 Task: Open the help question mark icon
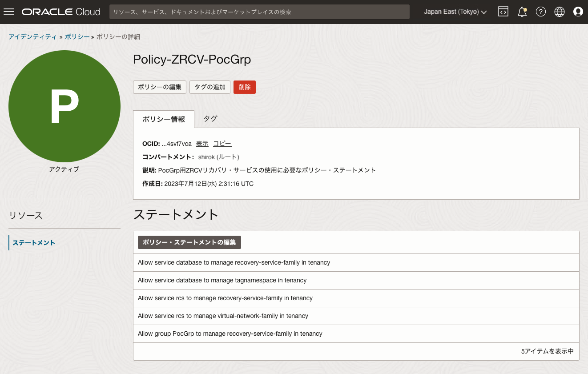[541, 12]
